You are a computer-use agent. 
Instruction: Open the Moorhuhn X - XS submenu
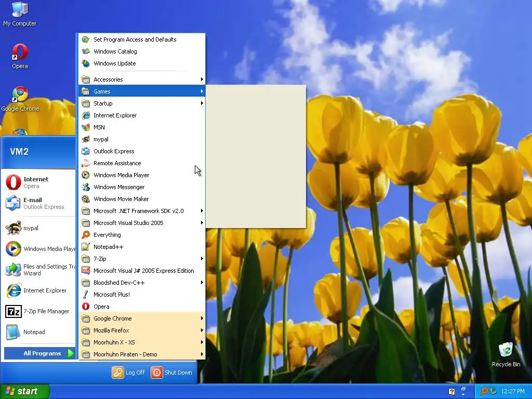[x=142, y=342]
